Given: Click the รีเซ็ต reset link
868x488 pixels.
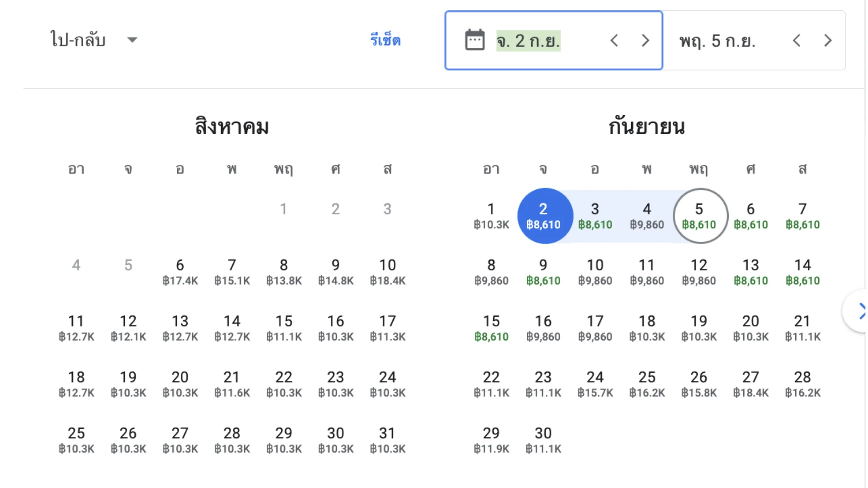Looking at the screenshot, I should (x=385, y=40).
